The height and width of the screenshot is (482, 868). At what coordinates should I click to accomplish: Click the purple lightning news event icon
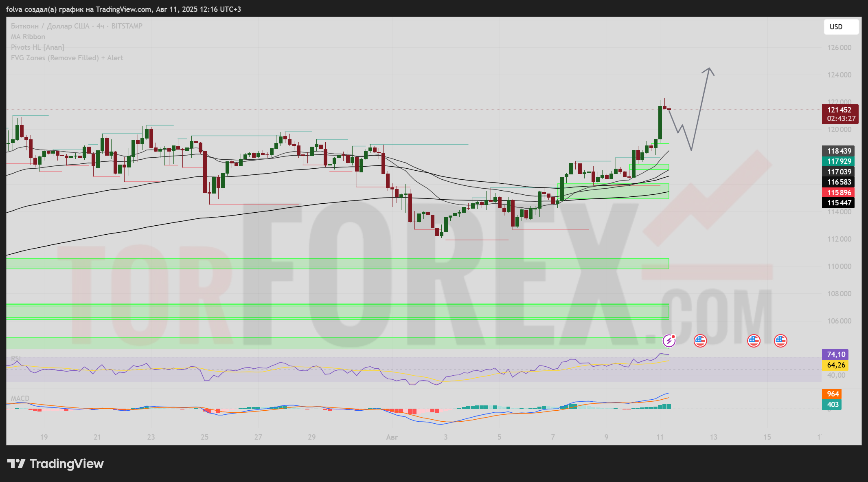click(669, 341)
